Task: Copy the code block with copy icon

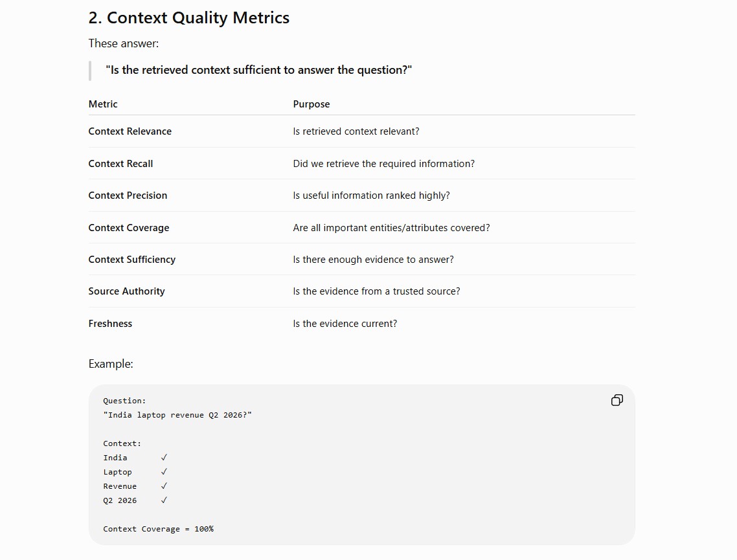Action: [x=617, y=400]
